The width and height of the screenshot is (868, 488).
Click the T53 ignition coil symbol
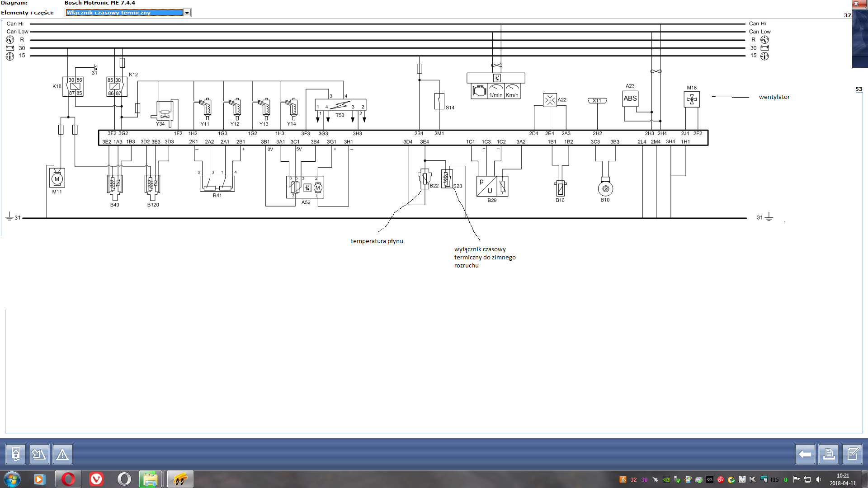pos(340,106)
